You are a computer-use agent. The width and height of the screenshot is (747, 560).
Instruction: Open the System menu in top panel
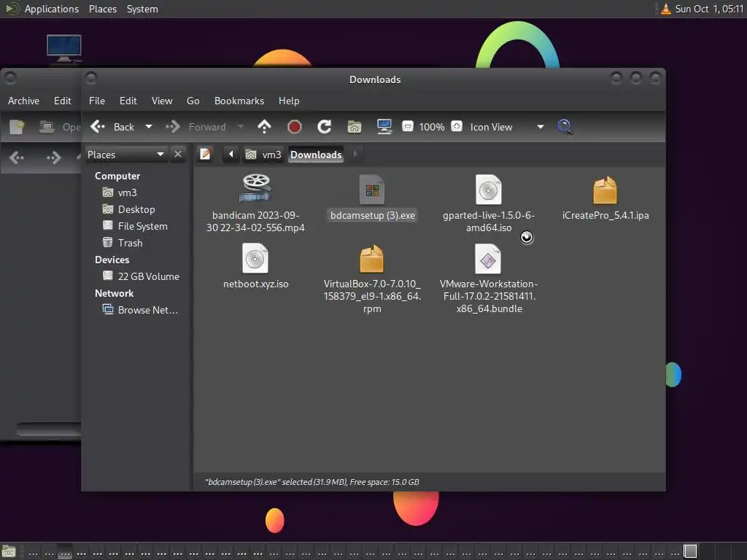[142, 9]
